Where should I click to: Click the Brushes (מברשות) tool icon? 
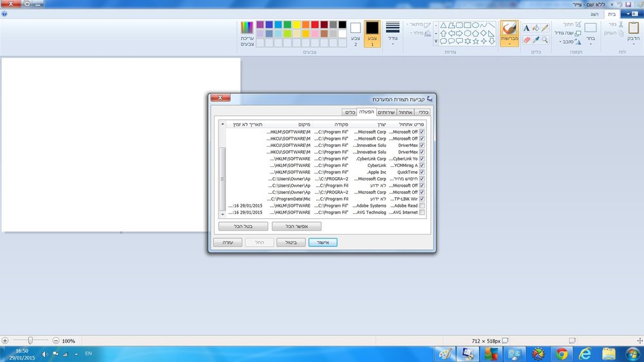(509, 28)
